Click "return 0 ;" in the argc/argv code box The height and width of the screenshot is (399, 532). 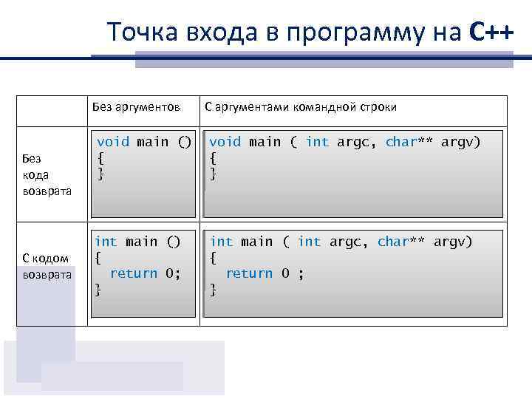pos(265,273)
